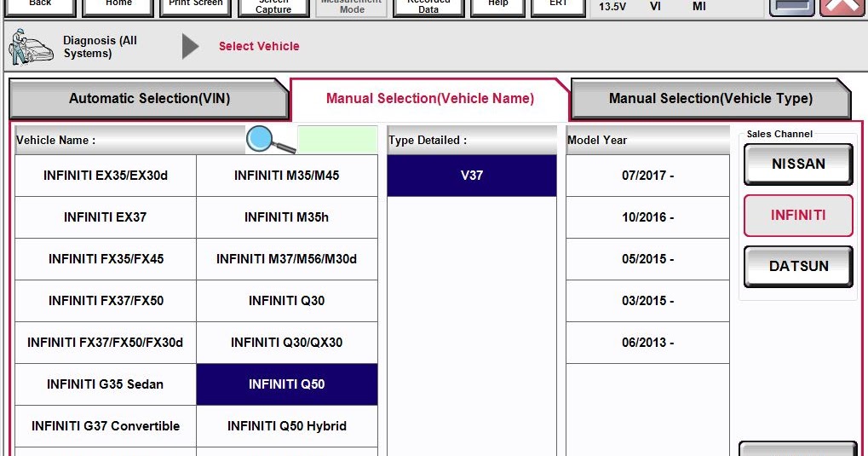
Task: Select INFINITI M35/M45 vehicle
Action: 287,176
